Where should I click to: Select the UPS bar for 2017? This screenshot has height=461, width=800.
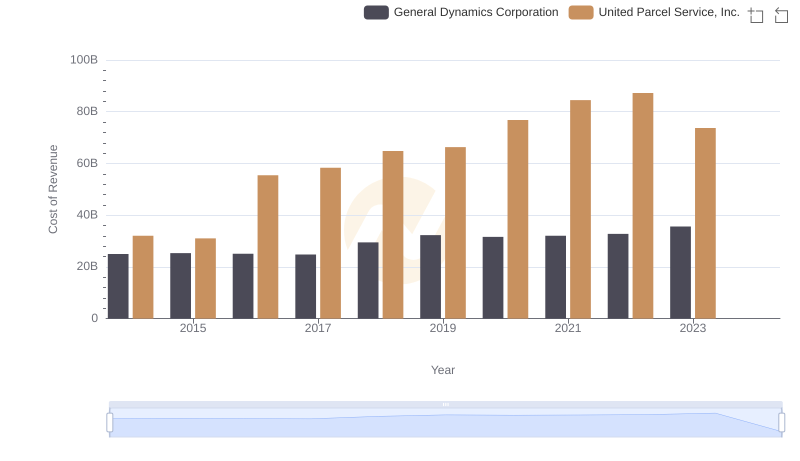(x=330, y=243)
